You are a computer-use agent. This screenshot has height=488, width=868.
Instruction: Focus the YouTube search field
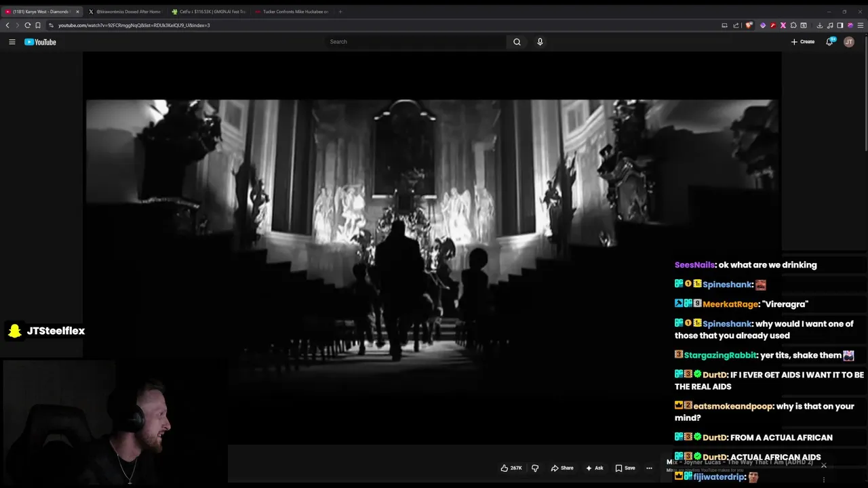click(x=416, y=42)
